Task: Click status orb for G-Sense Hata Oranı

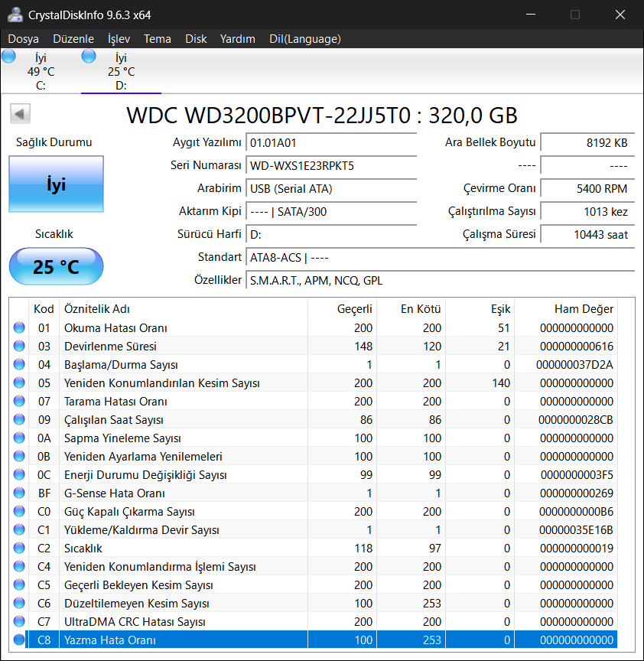Action: pos(19,493)
